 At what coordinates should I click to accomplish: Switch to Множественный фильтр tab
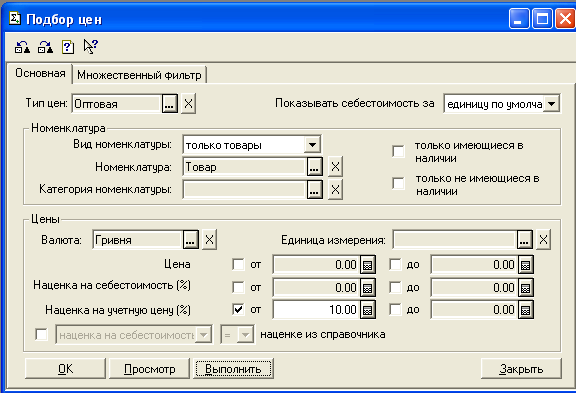(139, 75)
